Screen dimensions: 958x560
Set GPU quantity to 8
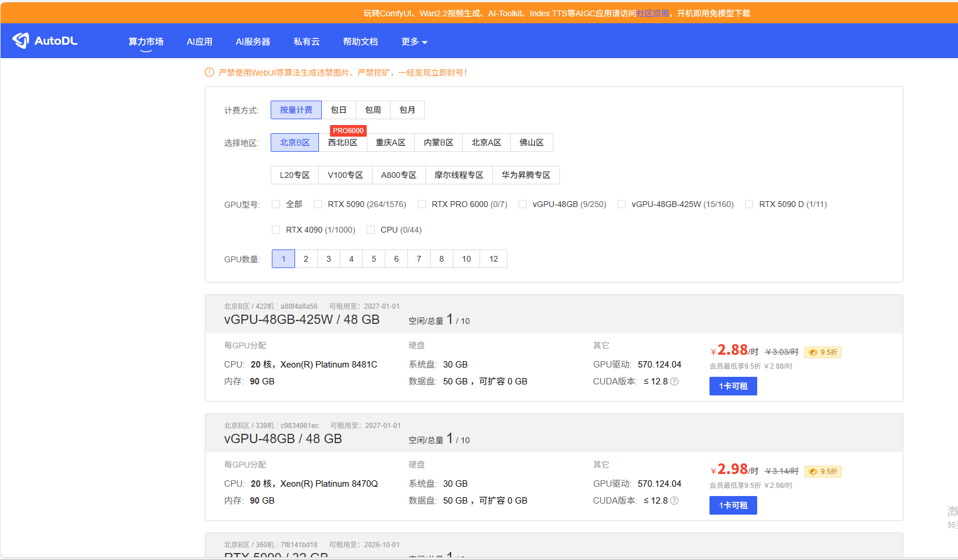442,259
